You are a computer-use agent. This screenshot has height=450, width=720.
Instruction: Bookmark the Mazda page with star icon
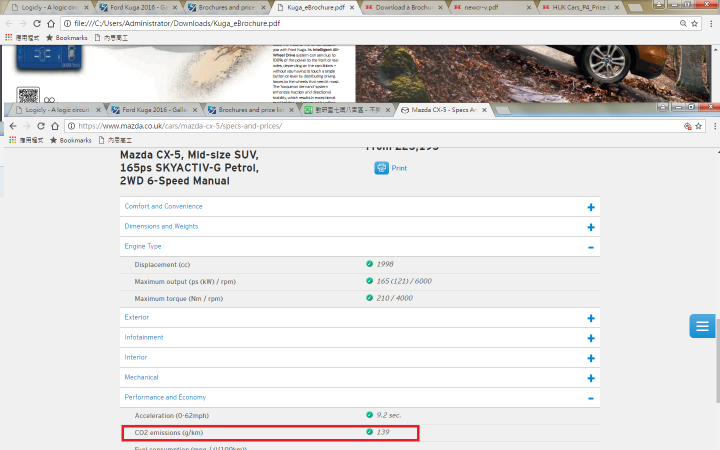pyautogui.click(x=698, y=126)
